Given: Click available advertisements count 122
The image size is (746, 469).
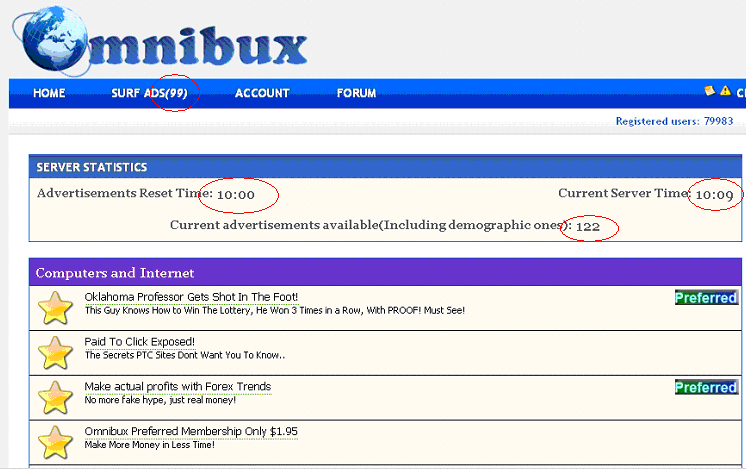Looking at the screenshot, I should [x=588, y=227].
